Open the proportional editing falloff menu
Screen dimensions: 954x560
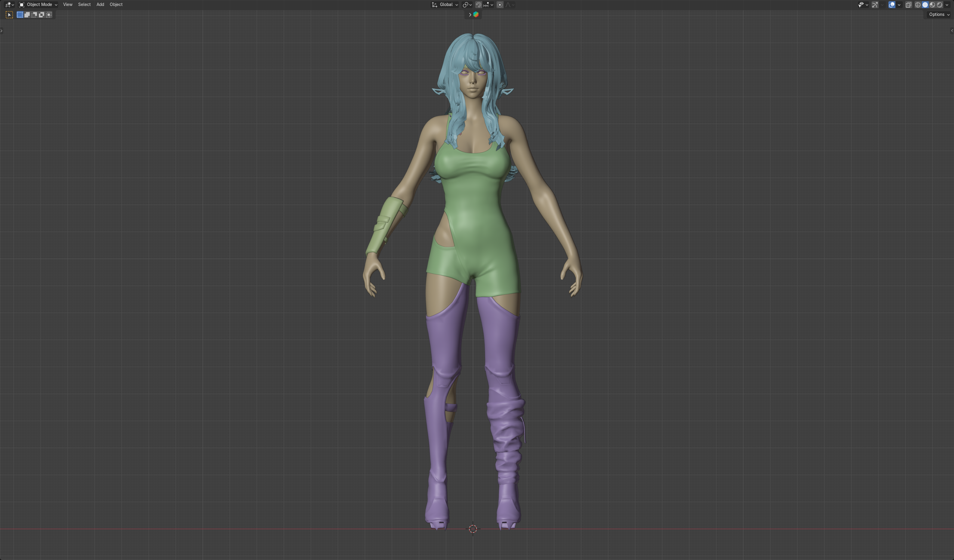tap(510, 5)
